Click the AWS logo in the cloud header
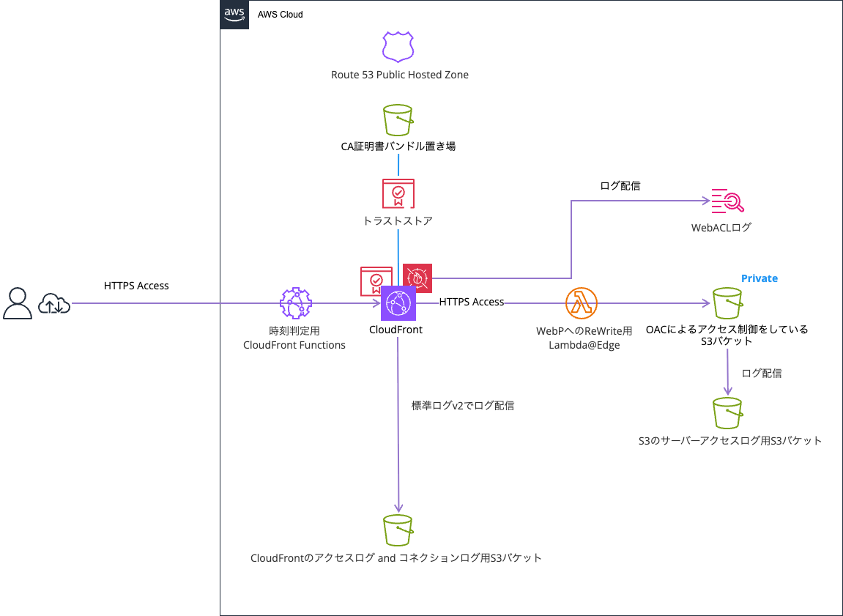Viewport: 843px width, 616px height. [234, 14]
